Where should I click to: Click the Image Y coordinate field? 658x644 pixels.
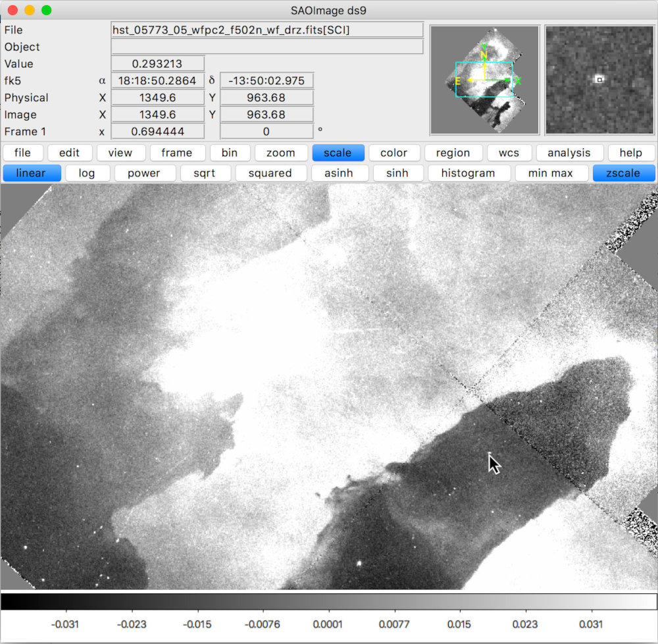coord(267,114)
